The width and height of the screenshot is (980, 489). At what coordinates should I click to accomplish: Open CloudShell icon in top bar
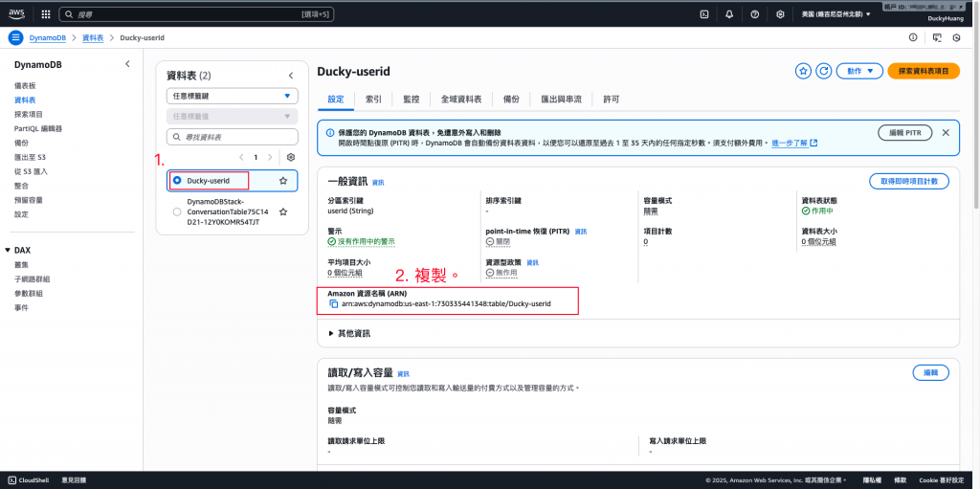pyautogui.click(x=704, y=13)
